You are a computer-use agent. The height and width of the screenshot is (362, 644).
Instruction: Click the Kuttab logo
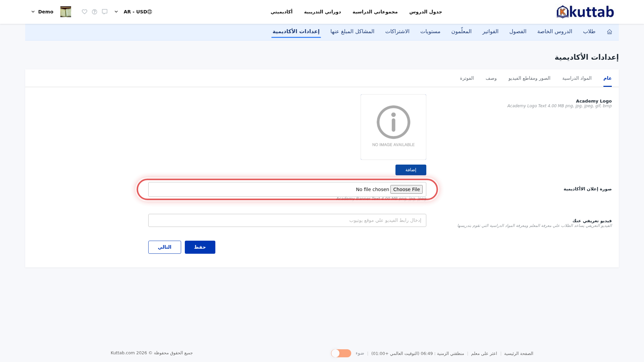click(x=585, y=12)
